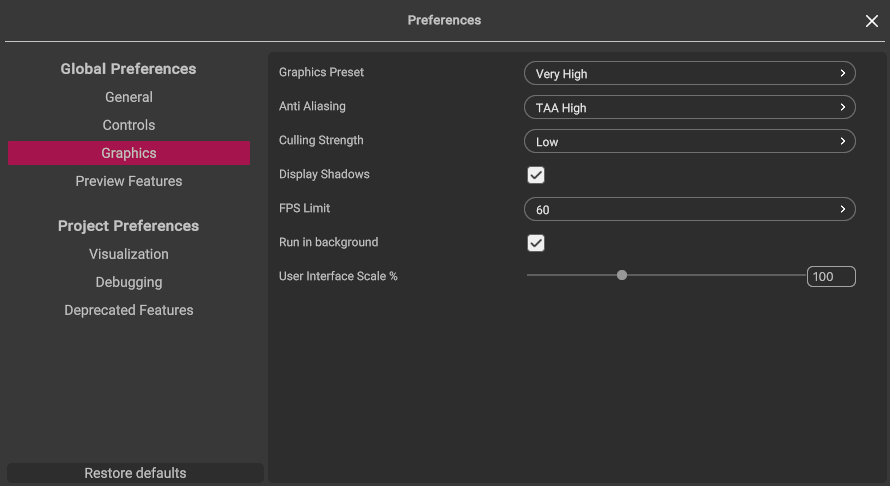Click the chevron arrow on FPS Limit
The image size is (890, 486).
(842, 210)
